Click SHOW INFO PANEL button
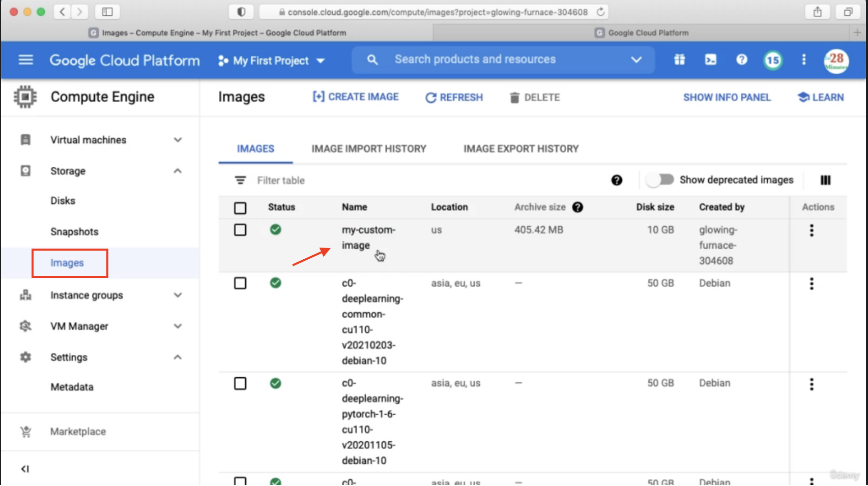The height and width of the screenshot is (486, 868). point(727,97)
